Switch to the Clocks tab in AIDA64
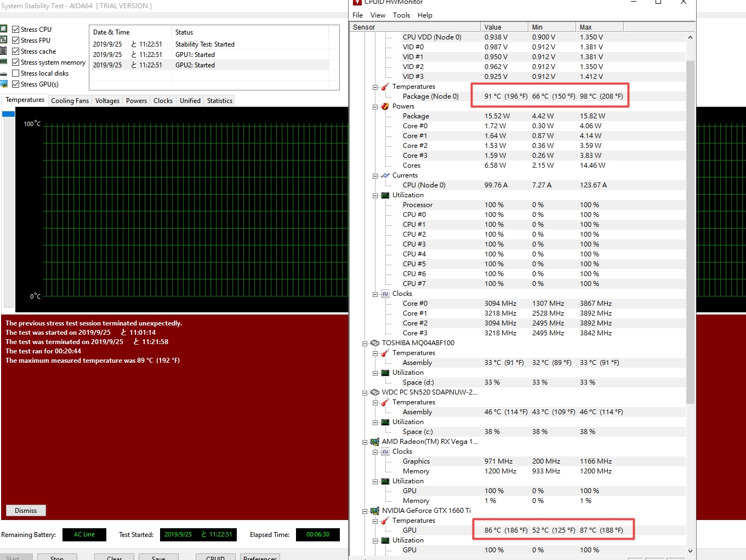The width and height of the screenshot is (746, 560). [x=163, y=101]
